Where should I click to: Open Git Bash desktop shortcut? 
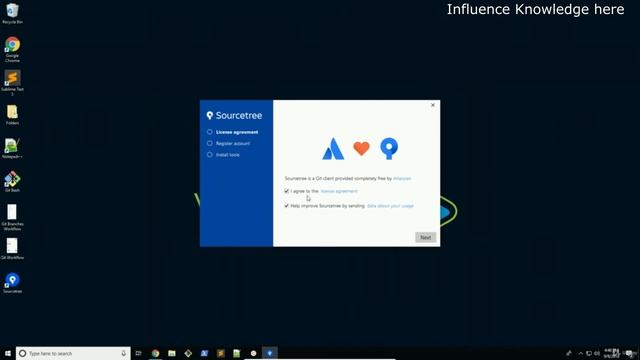(12, 182)
